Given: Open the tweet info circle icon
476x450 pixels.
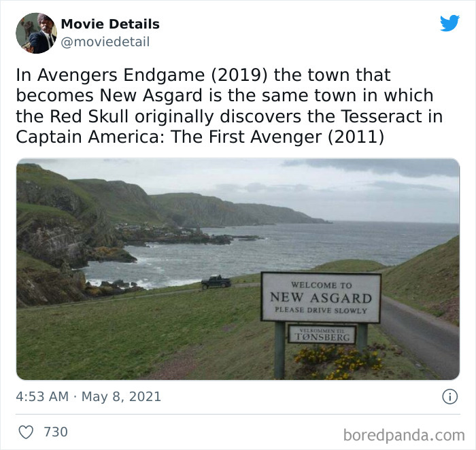Looking at the screenshot, I should coord(449,396).
